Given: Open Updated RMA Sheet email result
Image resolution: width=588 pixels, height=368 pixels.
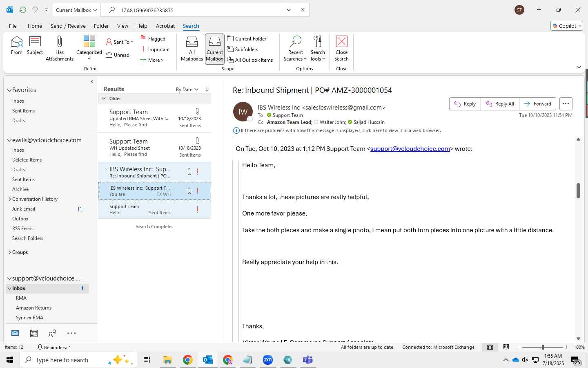Looking at the screenshot, I should point(155,118).
